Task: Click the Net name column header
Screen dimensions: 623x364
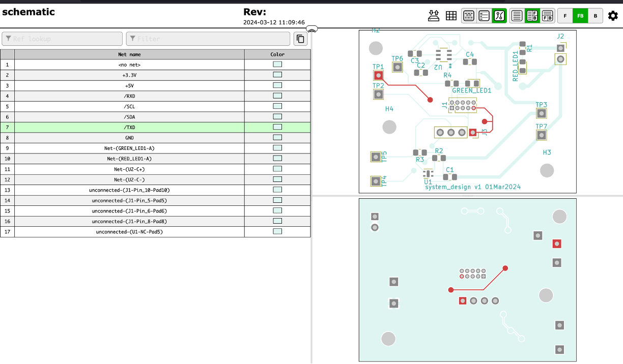Action: (129, 54)
